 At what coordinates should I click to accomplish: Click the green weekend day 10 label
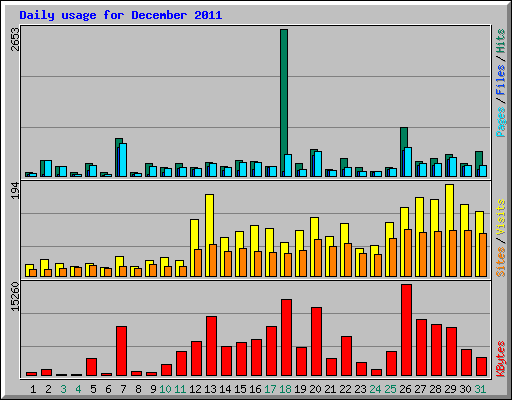pyautogui.click(x=165, y=389)
